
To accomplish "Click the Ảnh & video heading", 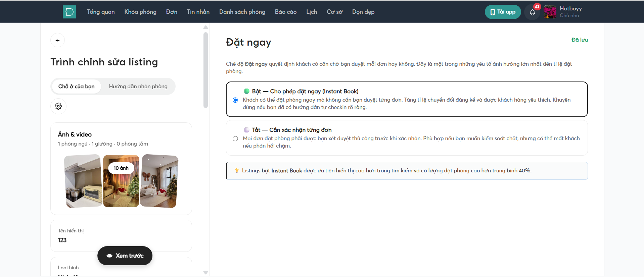I will click(x=75, y=134).
